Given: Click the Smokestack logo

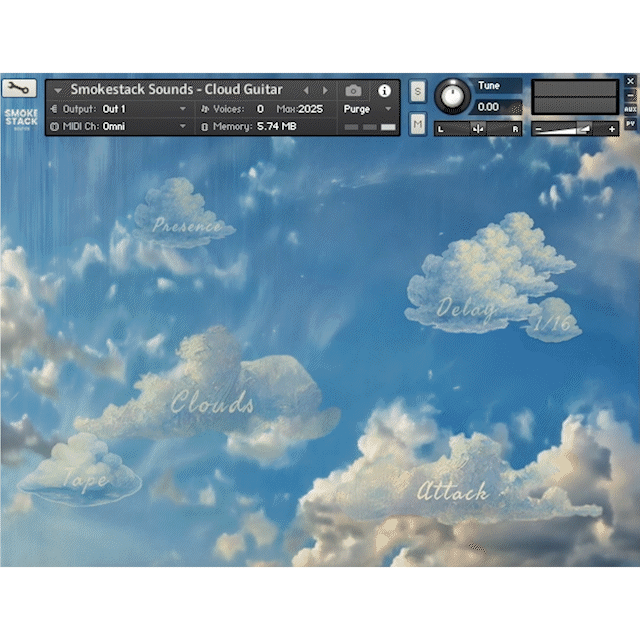Looking at the screenshot, I should click(x=21, y=119).
